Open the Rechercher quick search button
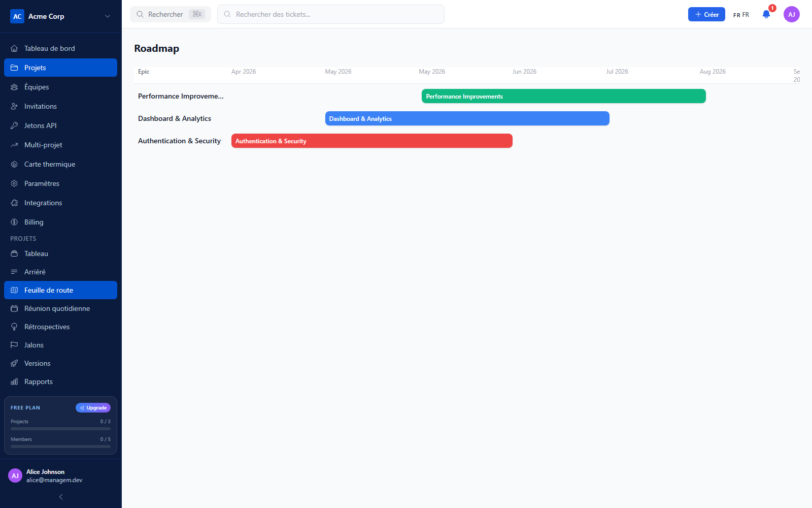Image resolution: width=812 pixels, height=508 pixels. click(x=171, y=14)
